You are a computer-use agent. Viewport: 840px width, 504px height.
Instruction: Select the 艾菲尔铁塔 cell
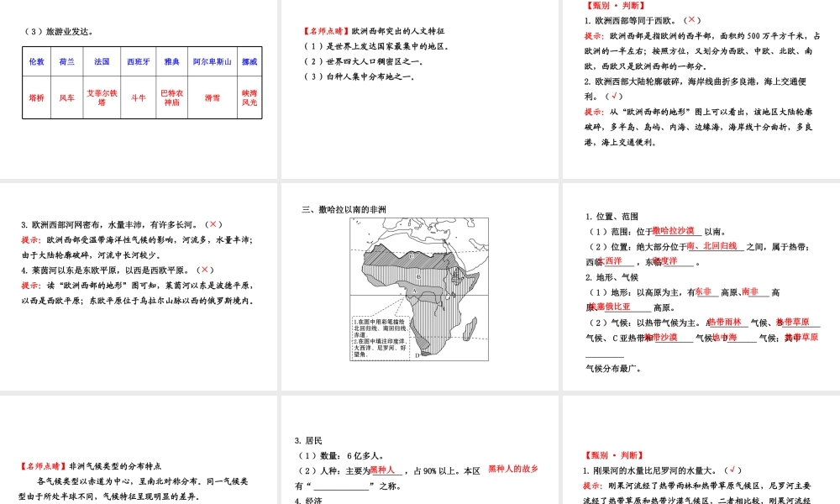tap(102, 97)
